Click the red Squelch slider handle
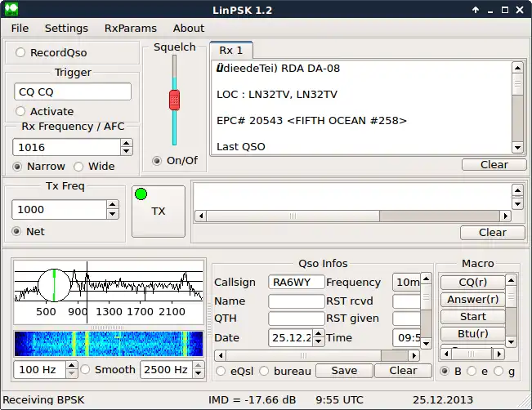Image resolution: width=532 pixels, height=410 pixels. 174,100
